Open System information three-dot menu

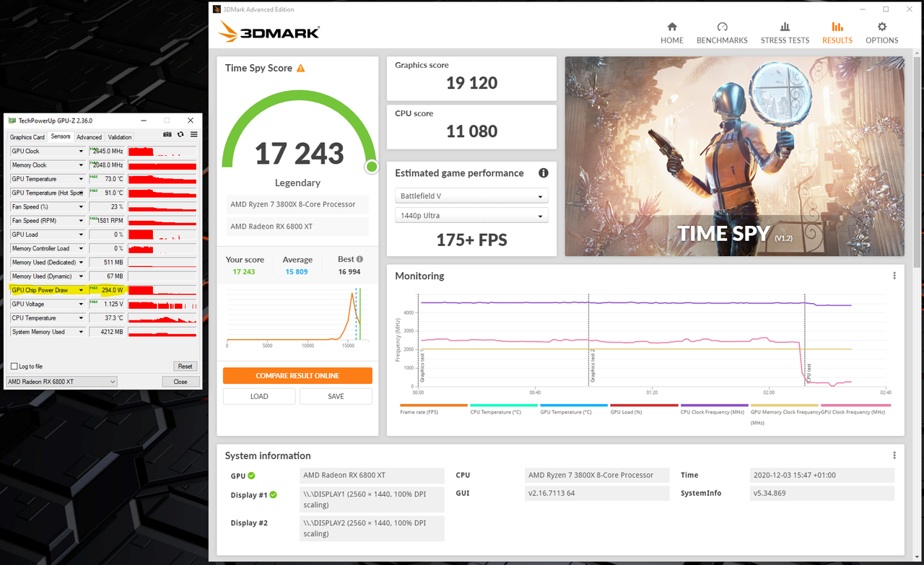894,455
